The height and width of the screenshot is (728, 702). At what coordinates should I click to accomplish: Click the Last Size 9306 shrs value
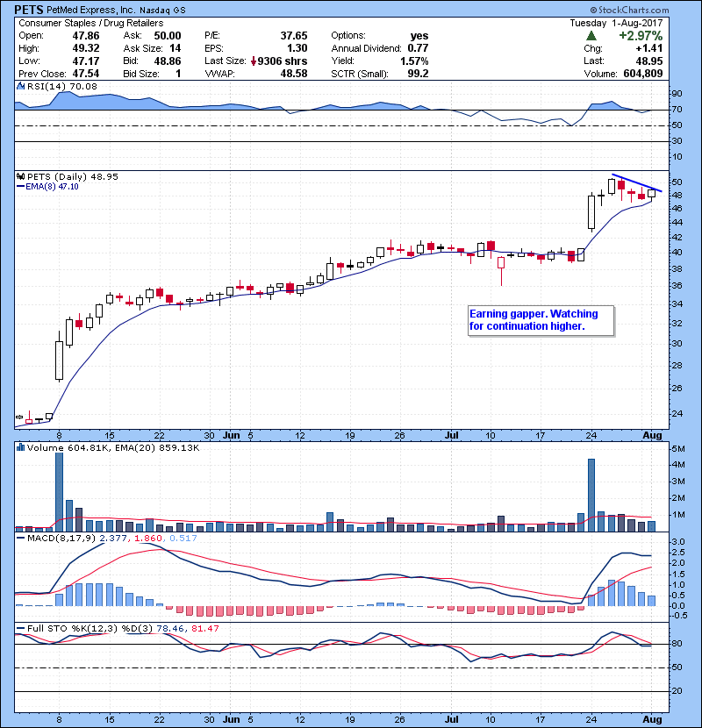282,61
